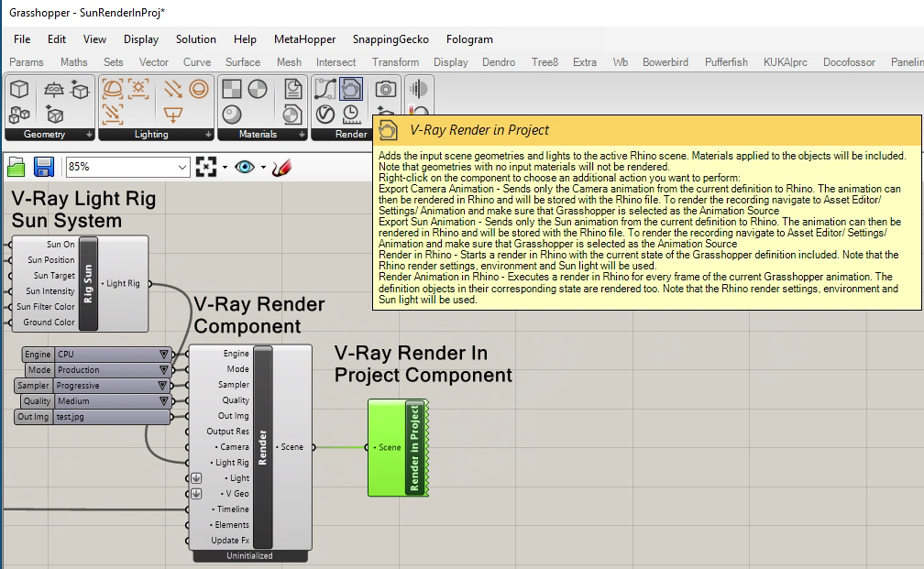Expand the Lighting panel plus button
The width and height of the screenshot is (924, 569).
pyautogui.click(x=208, y=135)
